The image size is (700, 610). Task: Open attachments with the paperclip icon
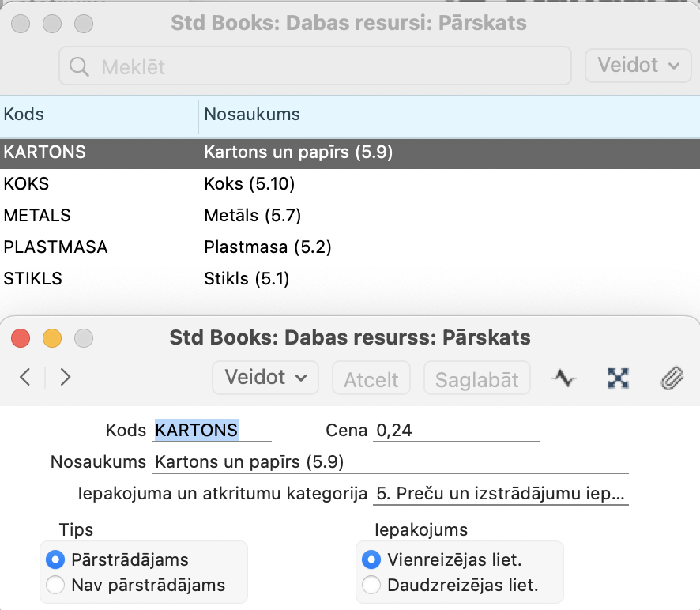point(672,378)
